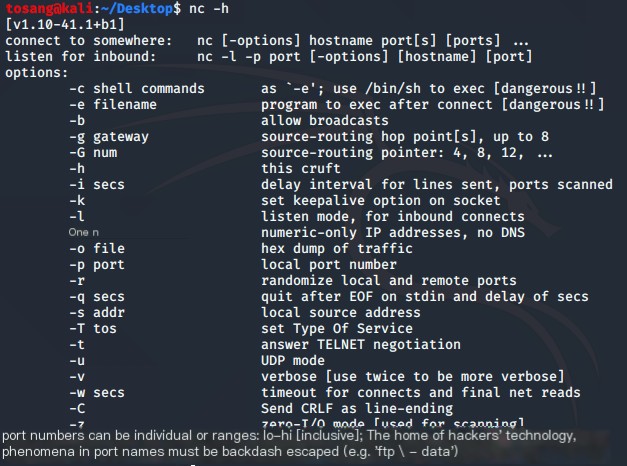The height and width of the screenshot is (466, 627).
Task: Click the 'this cruft' help description
Action: click(301, 168)
